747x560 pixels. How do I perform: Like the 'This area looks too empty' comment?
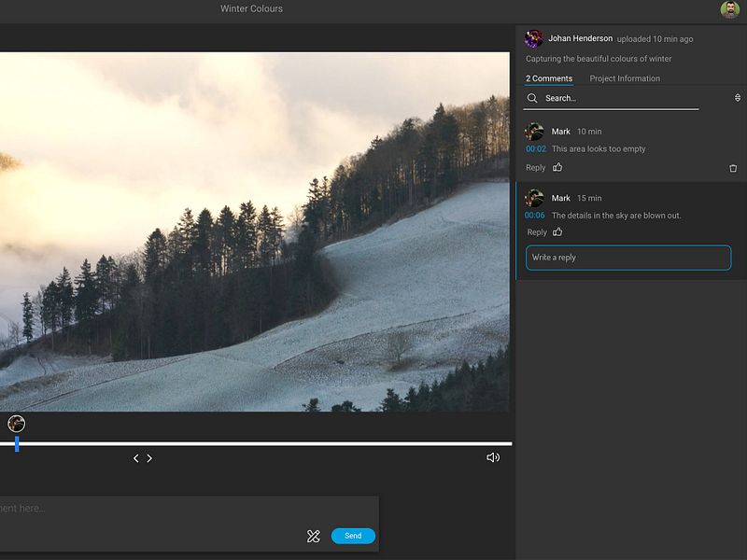(557, 167)
